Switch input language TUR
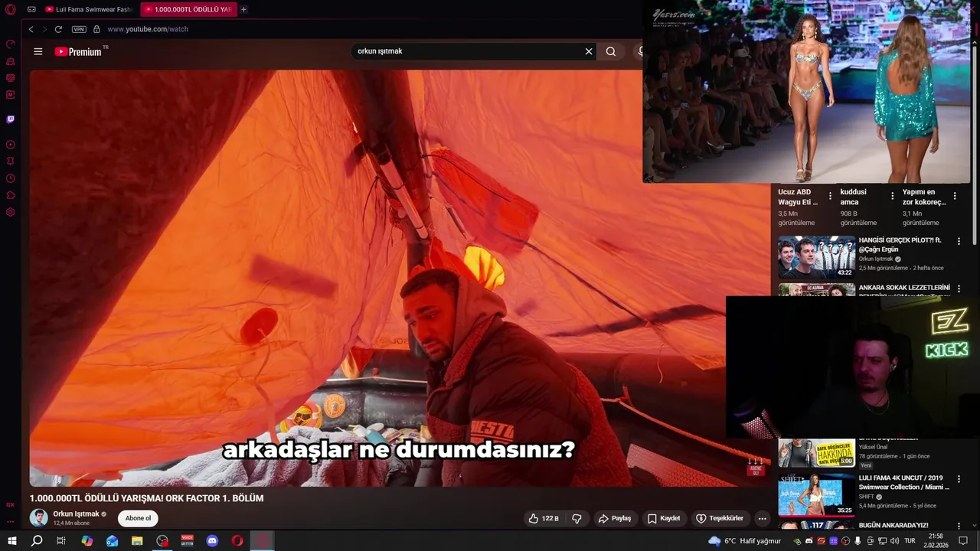 (910, 541)
